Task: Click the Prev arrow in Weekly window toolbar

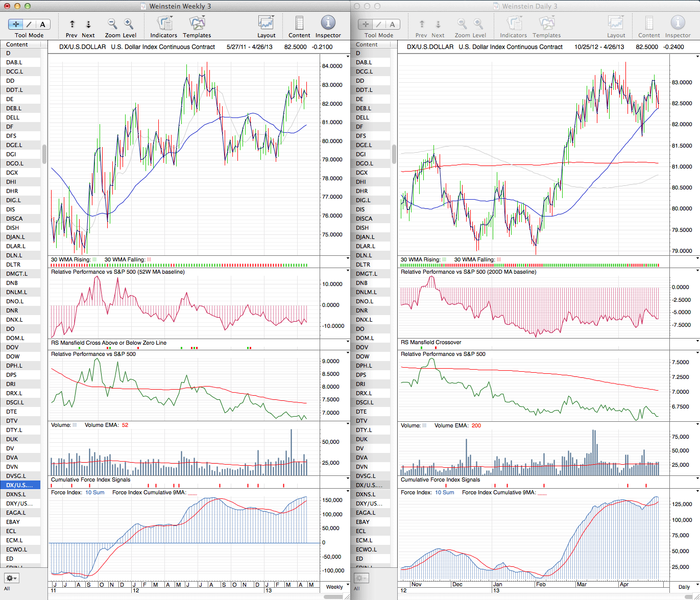Action: tap(72, 24)
